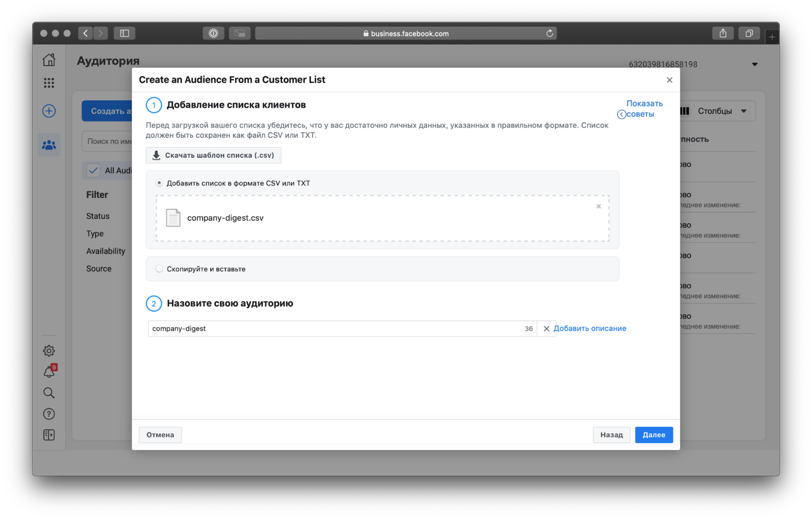Click the company-digest.csv file name
The image size is (812, 519).
(x=225, y=218)
